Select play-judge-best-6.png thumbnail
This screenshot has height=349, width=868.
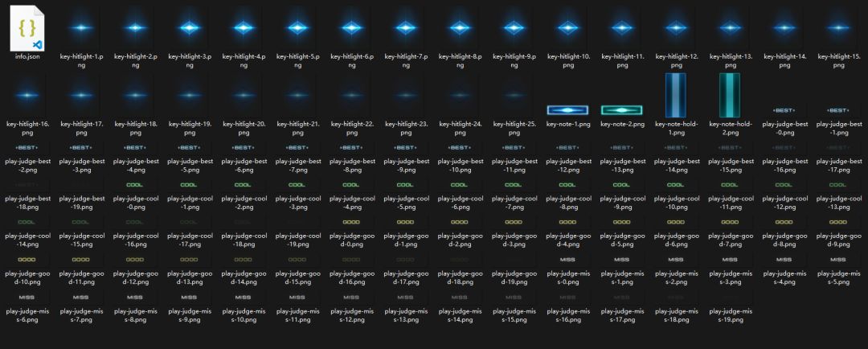pos(244,148)
